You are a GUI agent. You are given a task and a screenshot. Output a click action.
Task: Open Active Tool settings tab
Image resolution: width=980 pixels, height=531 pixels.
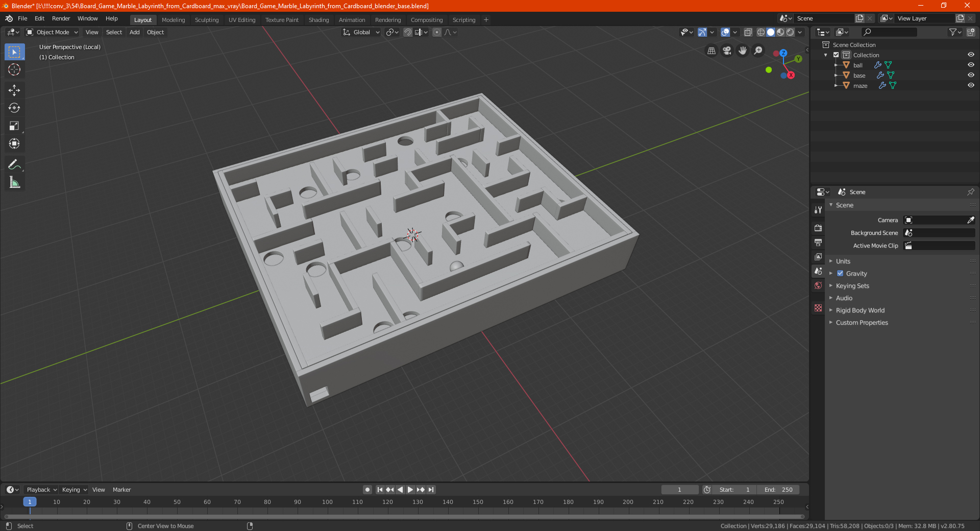(818, 209)
